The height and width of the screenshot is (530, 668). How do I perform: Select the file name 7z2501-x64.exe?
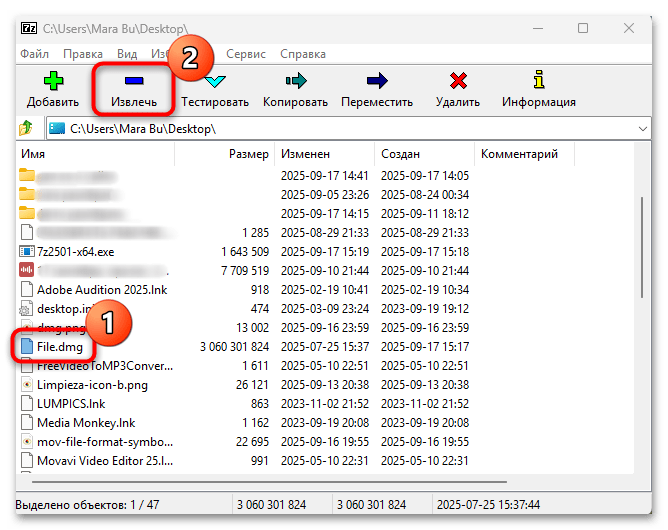click(x=75, y=252)
